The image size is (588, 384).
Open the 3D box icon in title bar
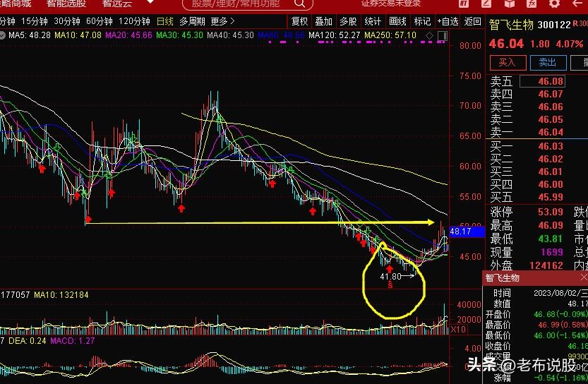[x=509, y=4]
